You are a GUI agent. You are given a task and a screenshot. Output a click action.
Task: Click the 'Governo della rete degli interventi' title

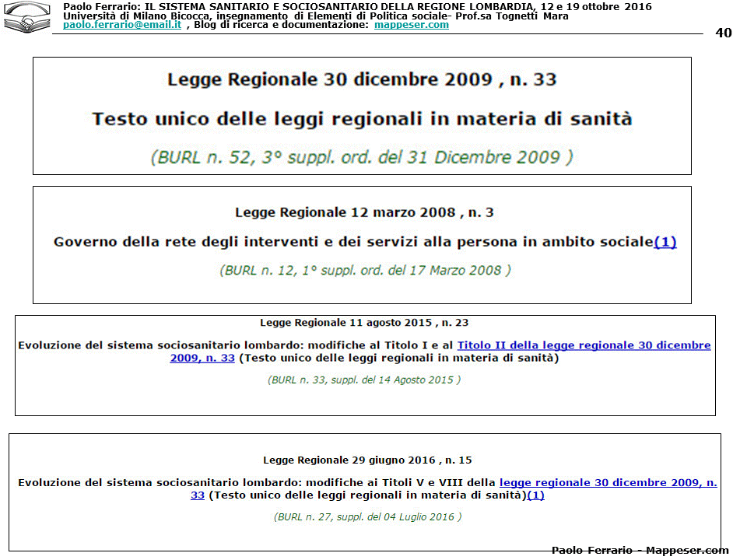[352, 242]
